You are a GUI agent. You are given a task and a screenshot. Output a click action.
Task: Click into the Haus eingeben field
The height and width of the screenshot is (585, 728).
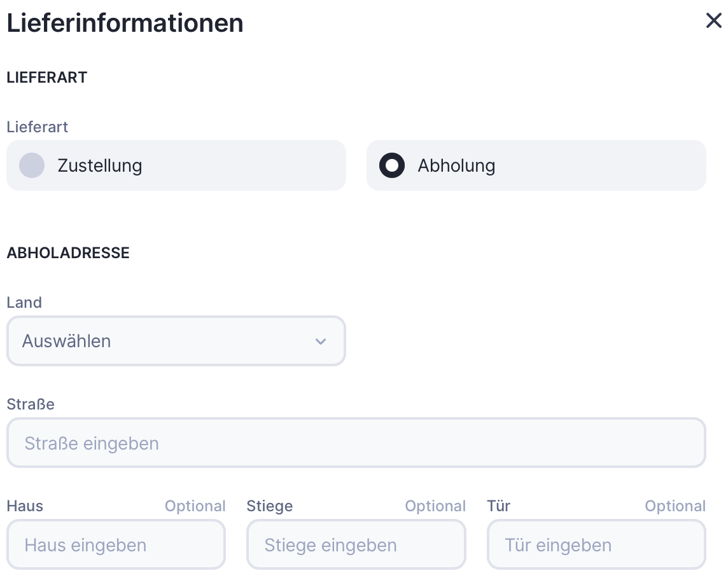[x=116, y=544]
